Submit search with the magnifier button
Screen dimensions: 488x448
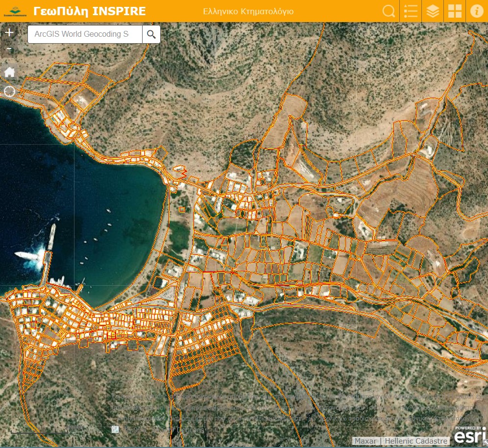[151, 34]
